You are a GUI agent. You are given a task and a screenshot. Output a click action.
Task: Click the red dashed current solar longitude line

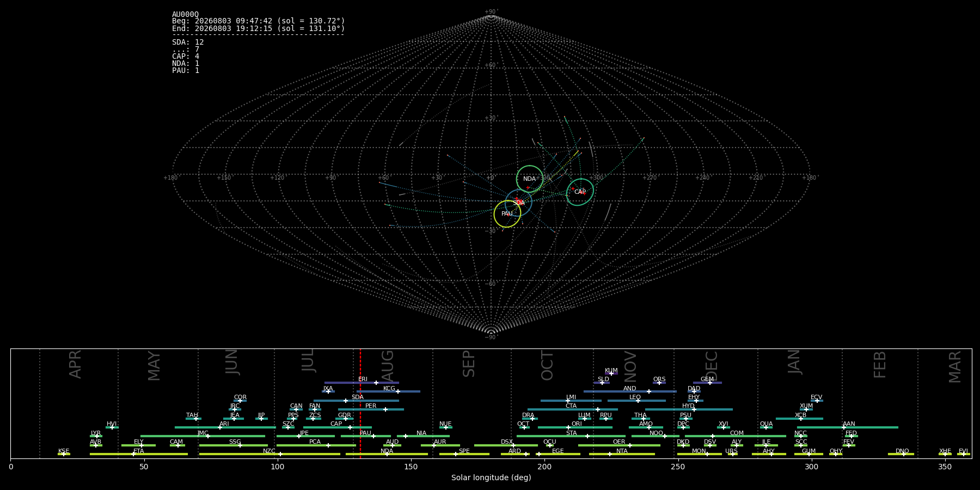[360, 403]
